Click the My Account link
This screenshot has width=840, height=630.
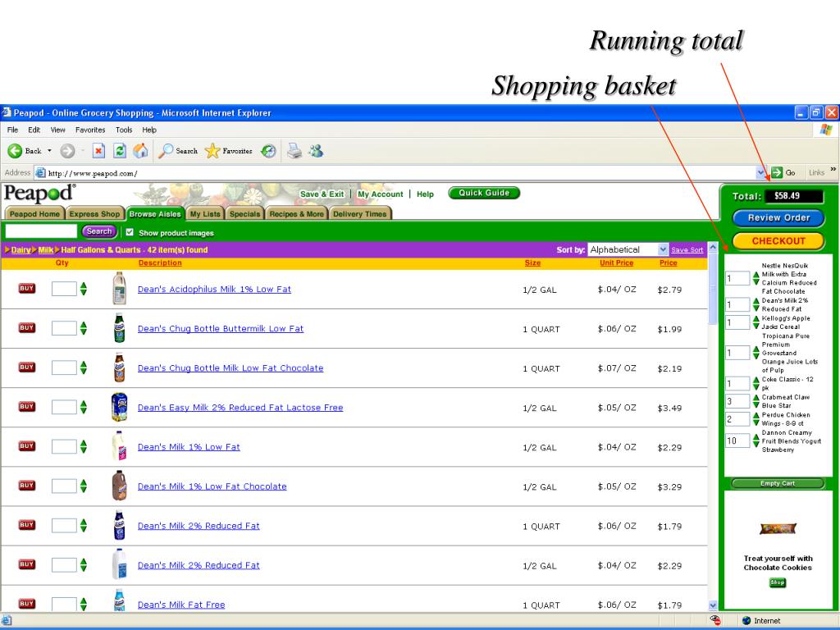pos(381,194)
